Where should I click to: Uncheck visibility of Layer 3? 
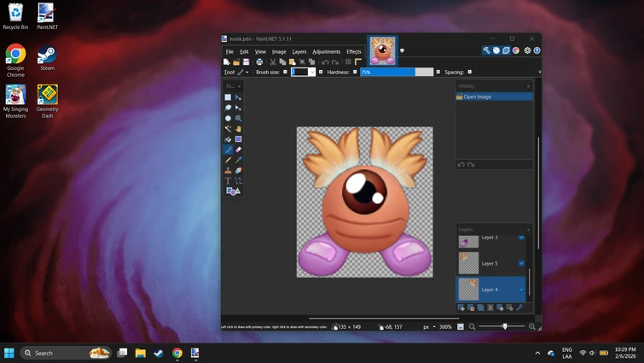[x=521, y=237]
